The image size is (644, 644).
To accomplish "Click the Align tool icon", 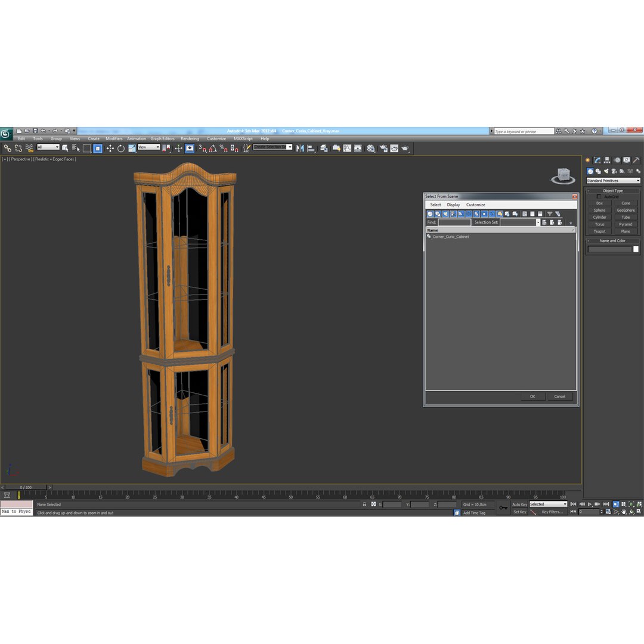I will 311,148.
